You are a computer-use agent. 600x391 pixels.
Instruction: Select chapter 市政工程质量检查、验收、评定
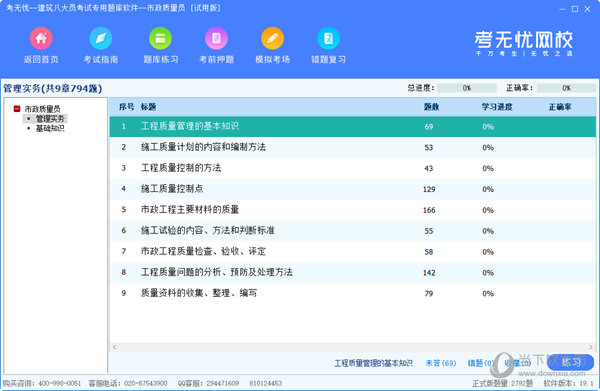pyautogui.click(x=352, y=252)
